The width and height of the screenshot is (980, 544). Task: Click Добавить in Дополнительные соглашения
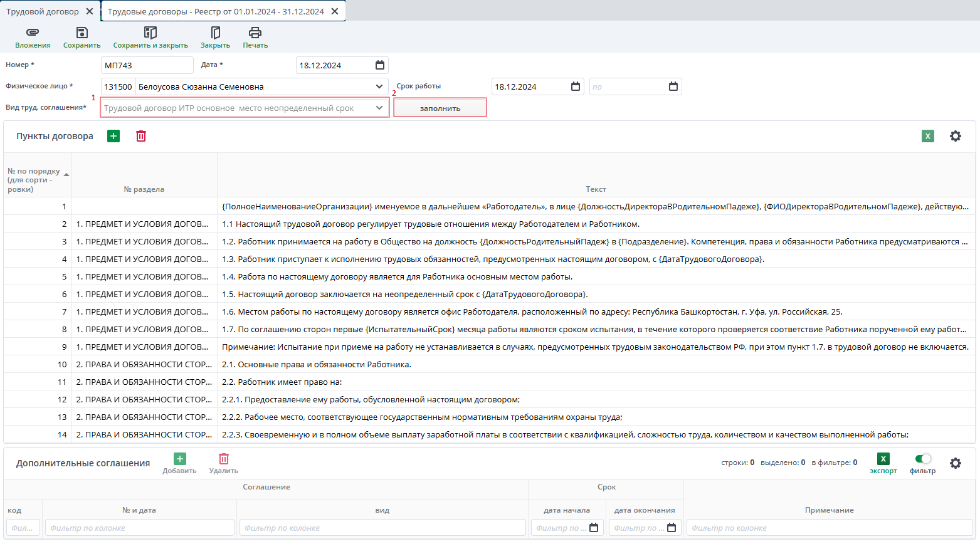[179, 463]
